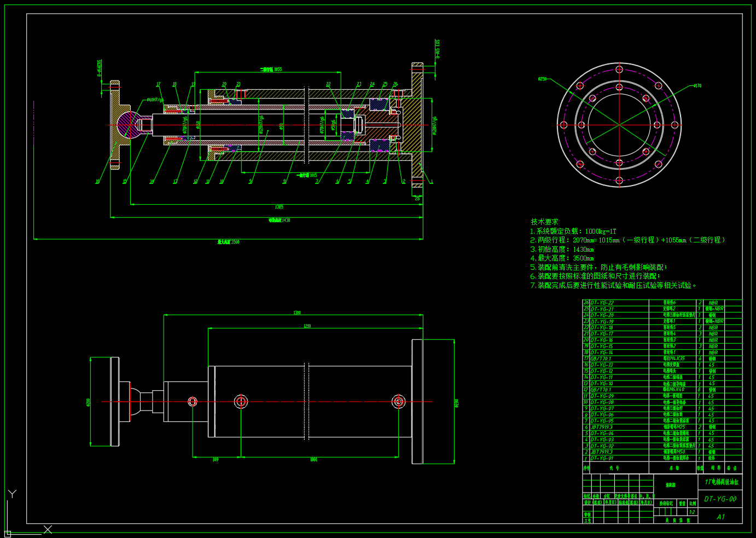Click the 1:2 scale value
This screenshot has height=538, width=756.
[x=692, y=512]
